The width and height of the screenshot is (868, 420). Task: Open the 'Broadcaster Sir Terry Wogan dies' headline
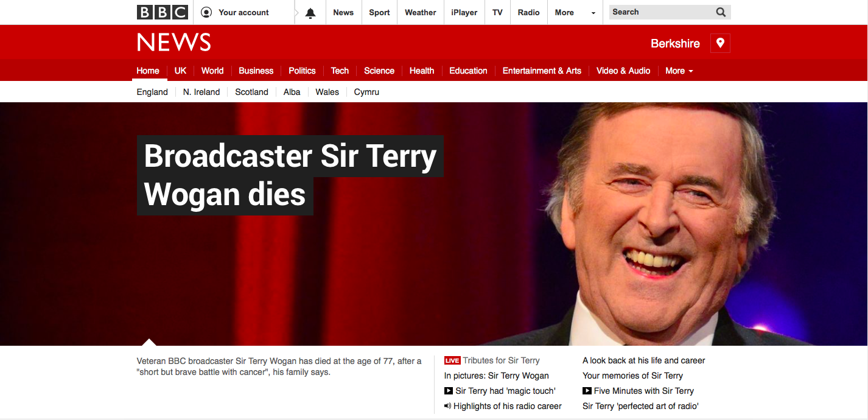tap(290, 175)
